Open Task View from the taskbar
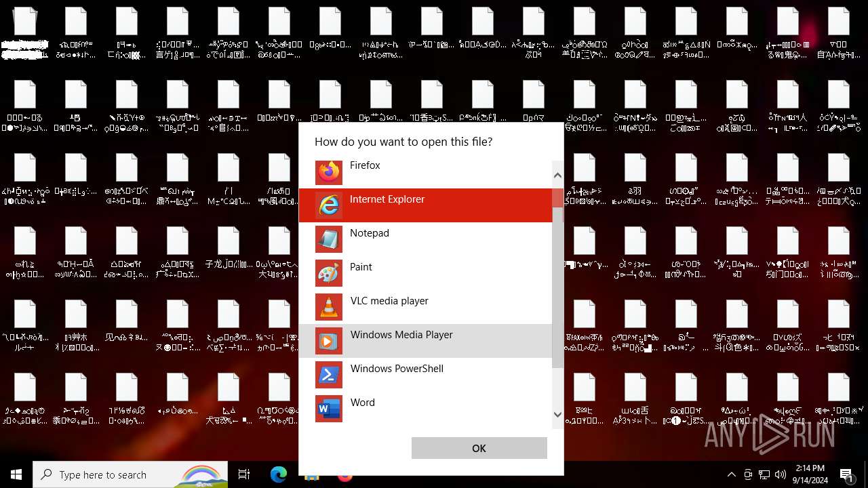Viewport: 868px width, 488px height. [244, 474]
